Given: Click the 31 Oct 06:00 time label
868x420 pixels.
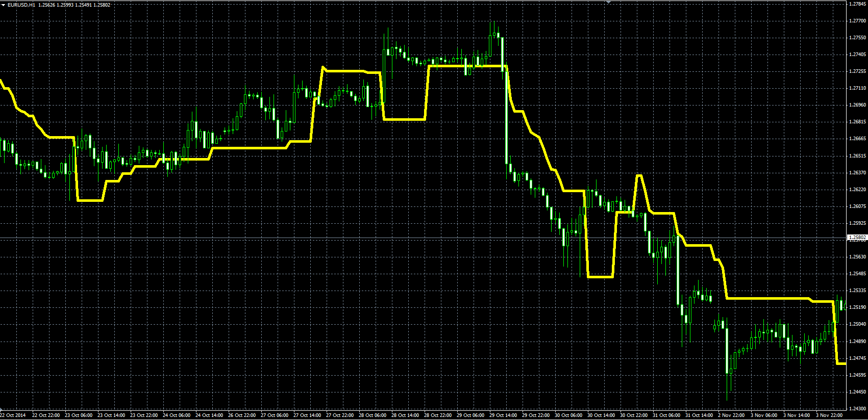Looking at the screenshot, I should (x=666, y=415).
